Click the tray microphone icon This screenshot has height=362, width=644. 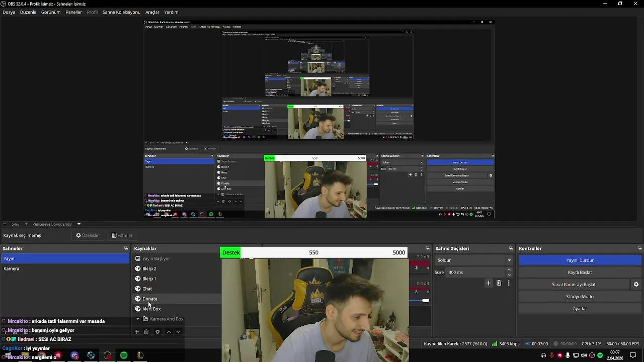[x=568, y=355]
